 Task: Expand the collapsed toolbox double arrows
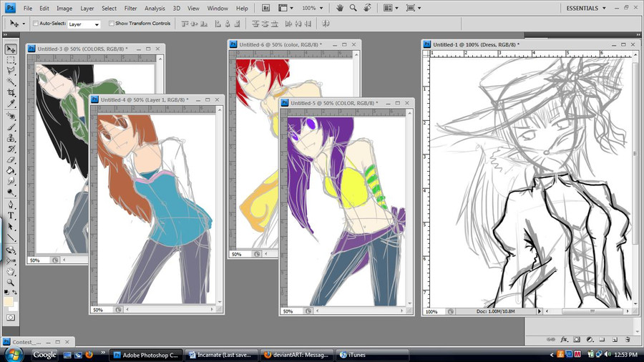(5, 35)
